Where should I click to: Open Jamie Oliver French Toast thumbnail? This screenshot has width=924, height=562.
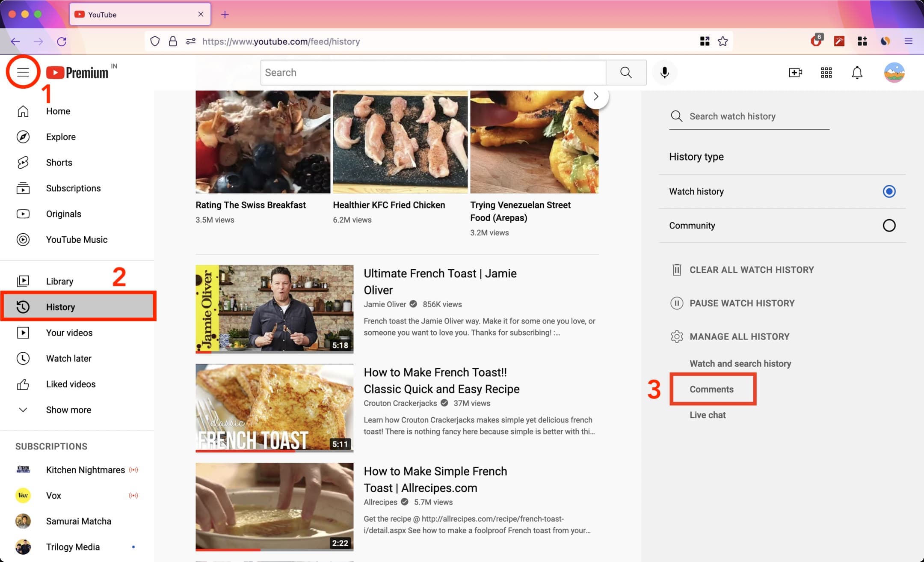(x=274, y=309)
